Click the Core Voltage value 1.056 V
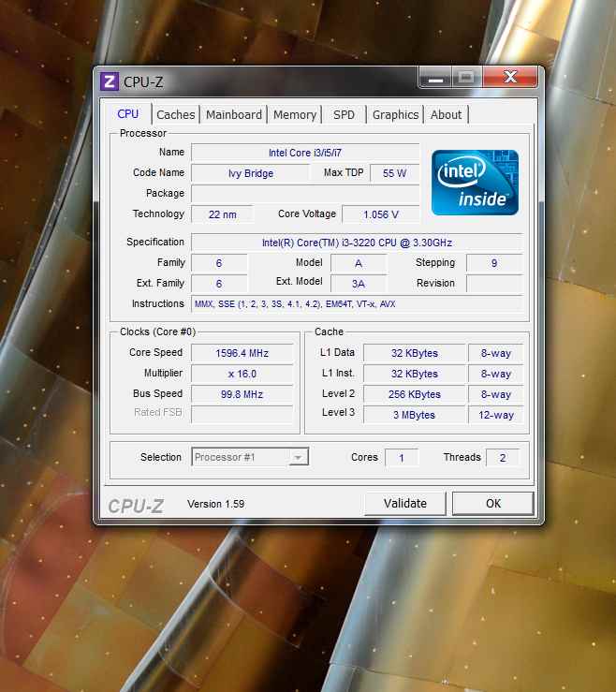The image size is (616, 692). pos(381,214)
